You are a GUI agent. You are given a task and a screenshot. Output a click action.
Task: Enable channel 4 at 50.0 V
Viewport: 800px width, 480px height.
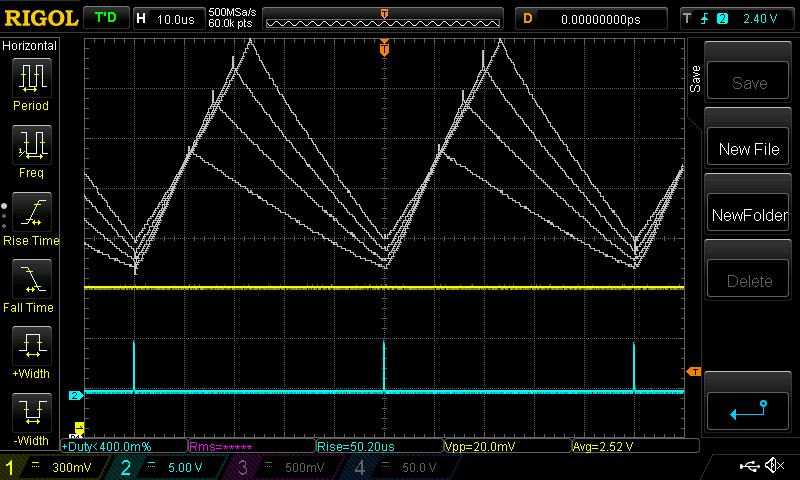pyautogui.click(x=400, y=467)
